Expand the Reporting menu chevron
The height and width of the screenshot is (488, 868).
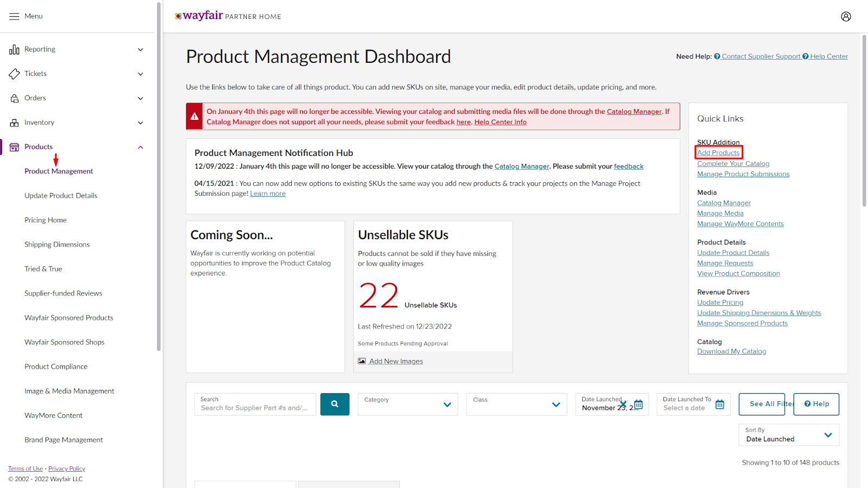click(x=141, y=49)
